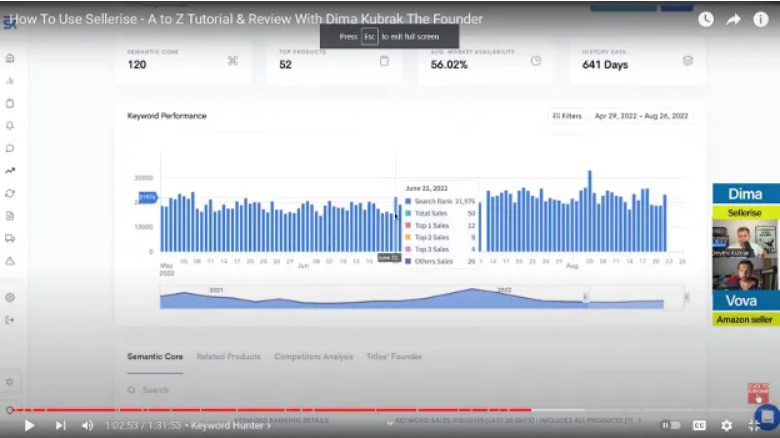
Task: Toggle the autoplay switch
Action: [x=670, y=426]
